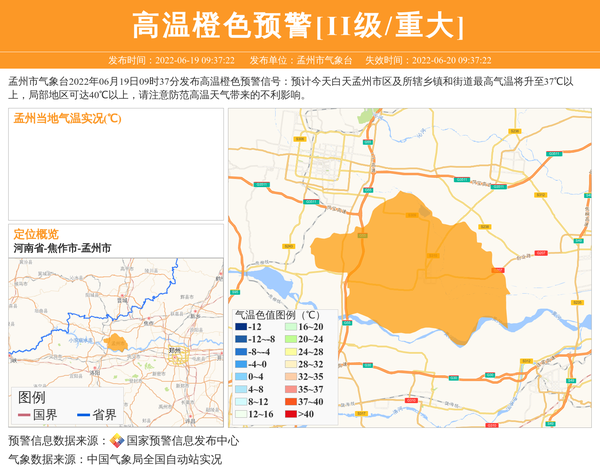
Task: Click the 孟州当地气温实况 panel header
Action: [x=68, y=119]
